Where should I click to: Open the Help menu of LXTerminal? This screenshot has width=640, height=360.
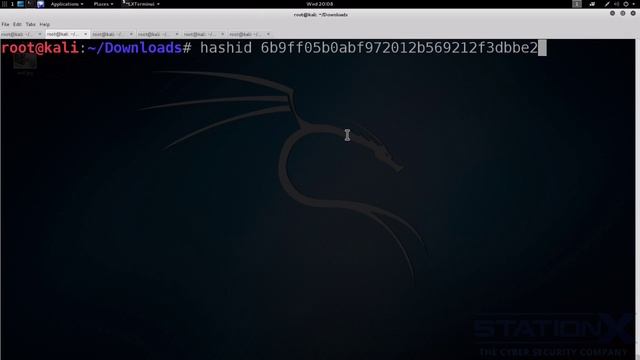44,24
